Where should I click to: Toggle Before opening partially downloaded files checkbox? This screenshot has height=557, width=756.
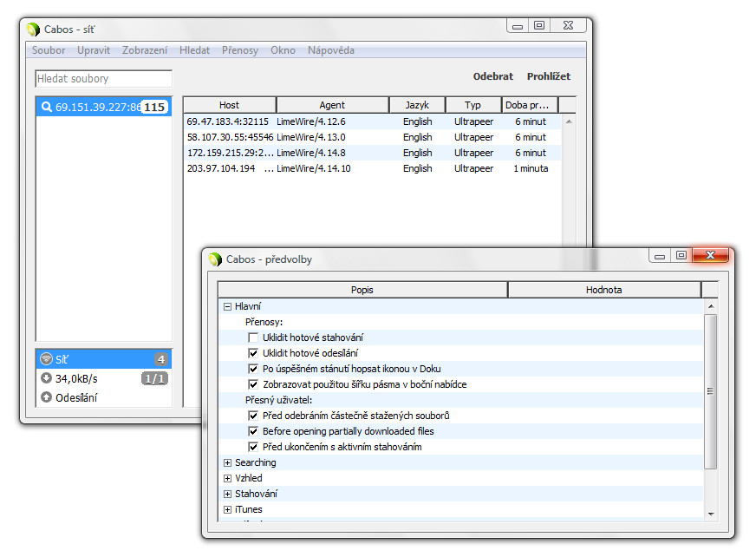pyautogui.click(x=253, y=431)
